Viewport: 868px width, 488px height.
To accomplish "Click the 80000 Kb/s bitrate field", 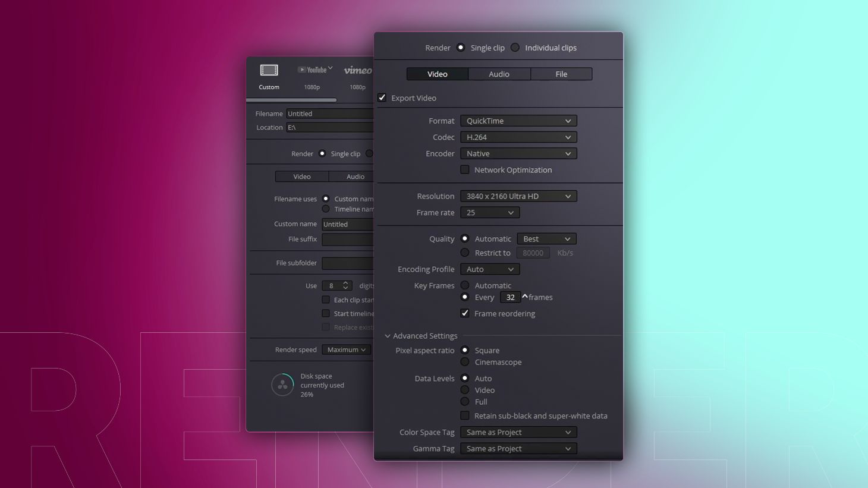I will [x=533, y=253].
